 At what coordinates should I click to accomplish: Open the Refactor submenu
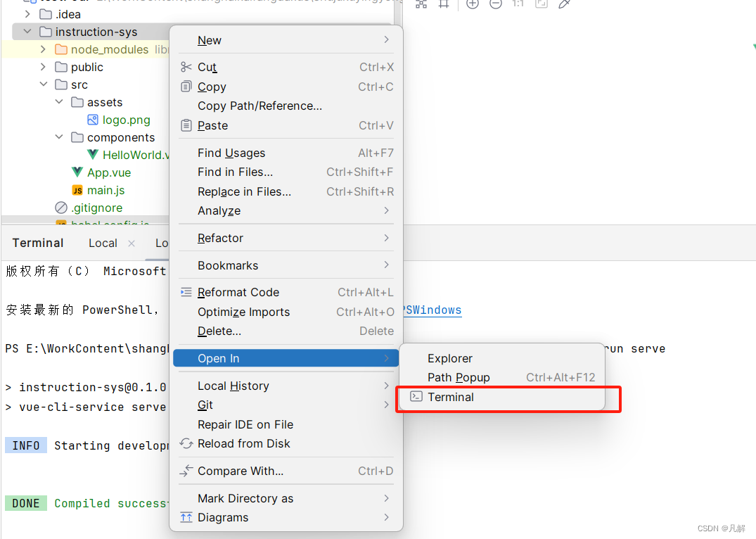[x=286, y=238]
